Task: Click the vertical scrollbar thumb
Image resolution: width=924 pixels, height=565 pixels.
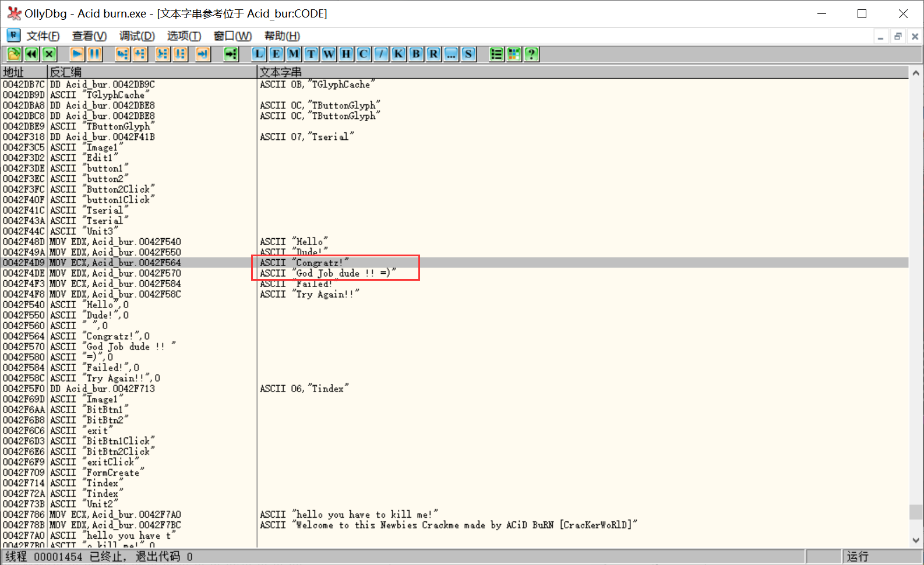Action: pyautogui.click(x=916, y=512)
